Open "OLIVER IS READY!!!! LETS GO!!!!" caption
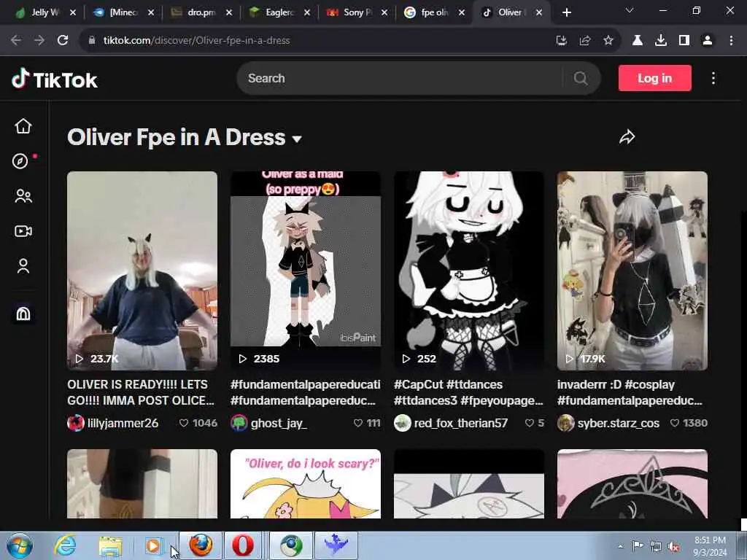 (141, 392)
